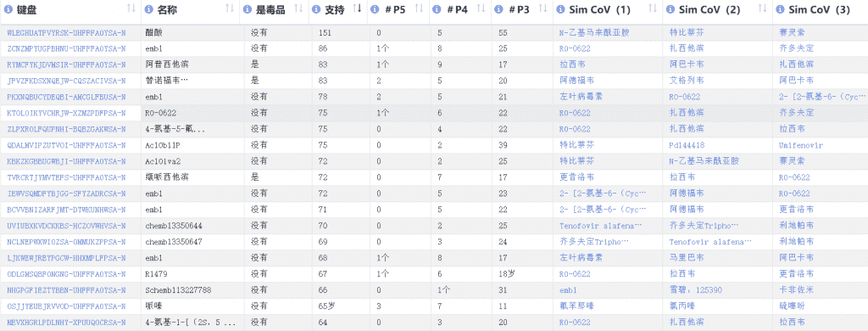The height and width of the screenshot is (331, 868).
Task: Open 左叶病毒素 link in PKXNQBUCYDEQBI row
Action: click(581, 97)
